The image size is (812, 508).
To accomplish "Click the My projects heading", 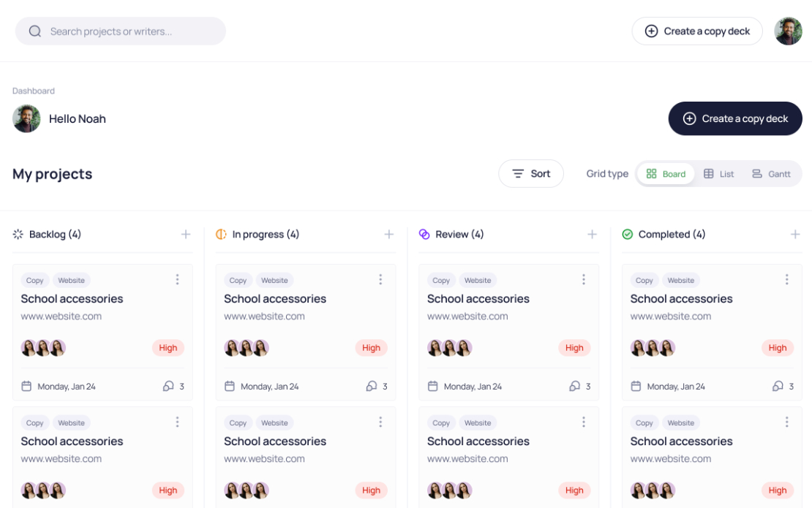I will (52, 174).
